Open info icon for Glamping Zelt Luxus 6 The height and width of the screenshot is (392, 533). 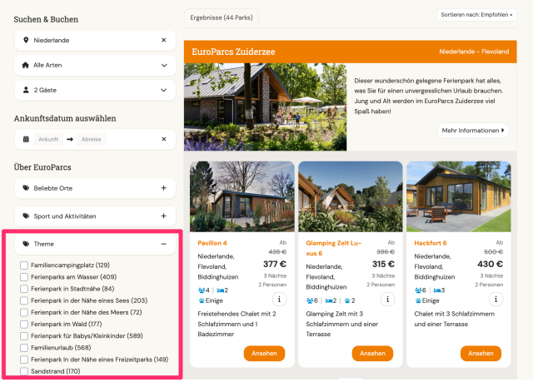pos(387,300)
